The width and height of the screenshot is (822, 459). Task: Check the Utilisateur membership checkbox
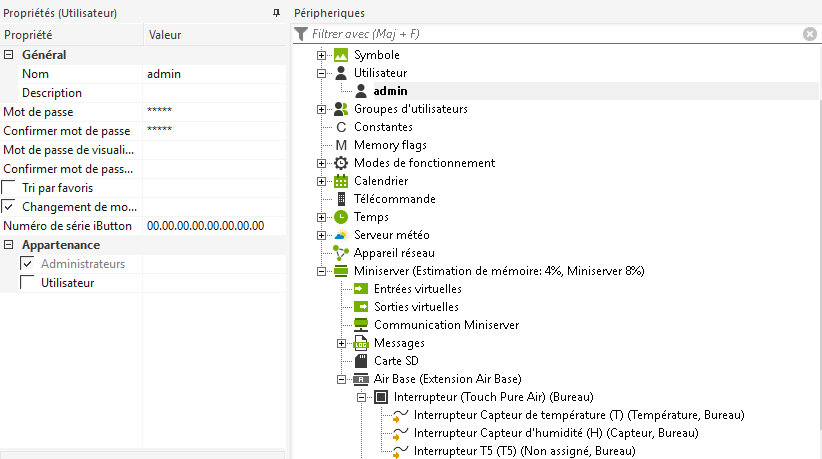coord(27,282)
